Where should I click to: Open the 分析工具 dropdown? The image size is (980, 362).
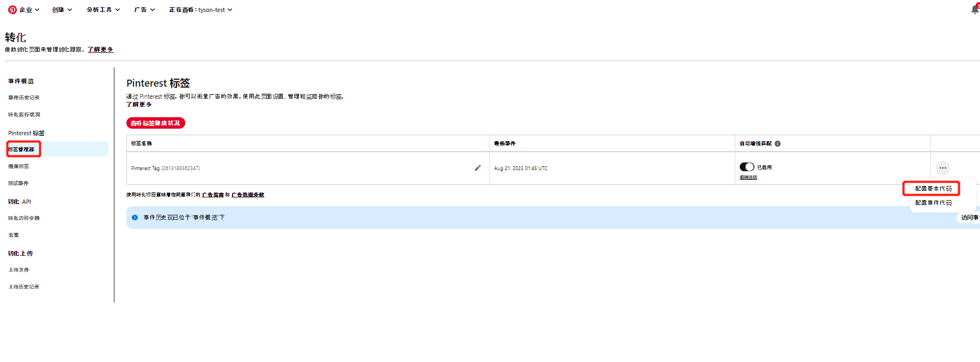click(x=103, y=10)
